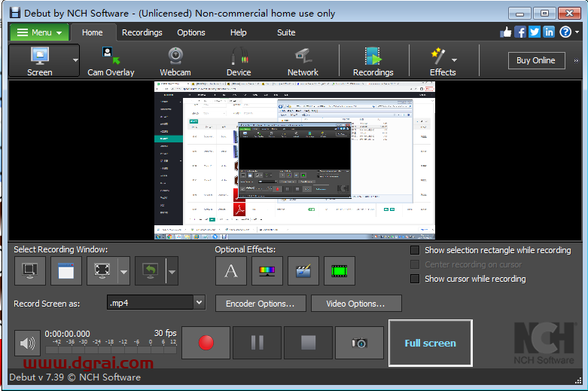The height and width of the screenshot is (391, 588).
Task: Open the LinkedIn share icon
Action: coord(549,32)
